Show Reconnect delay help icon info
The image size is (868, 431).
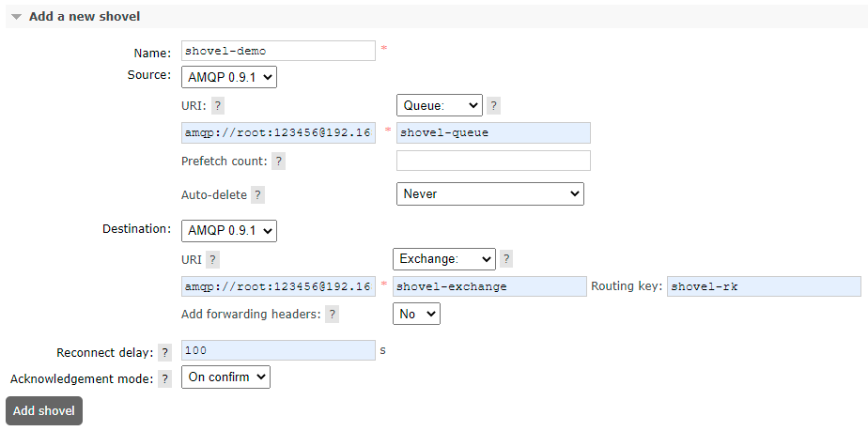pos(164,353)
